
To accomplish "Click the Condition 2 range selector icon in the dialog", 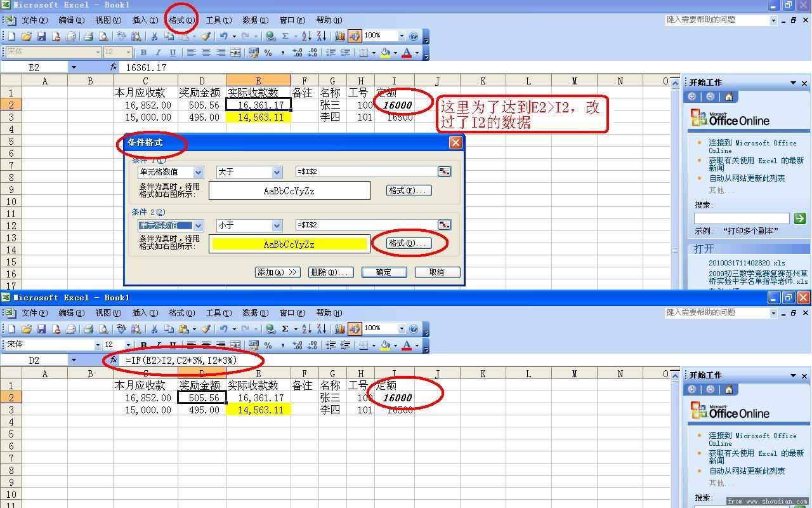I will point(444,225).
